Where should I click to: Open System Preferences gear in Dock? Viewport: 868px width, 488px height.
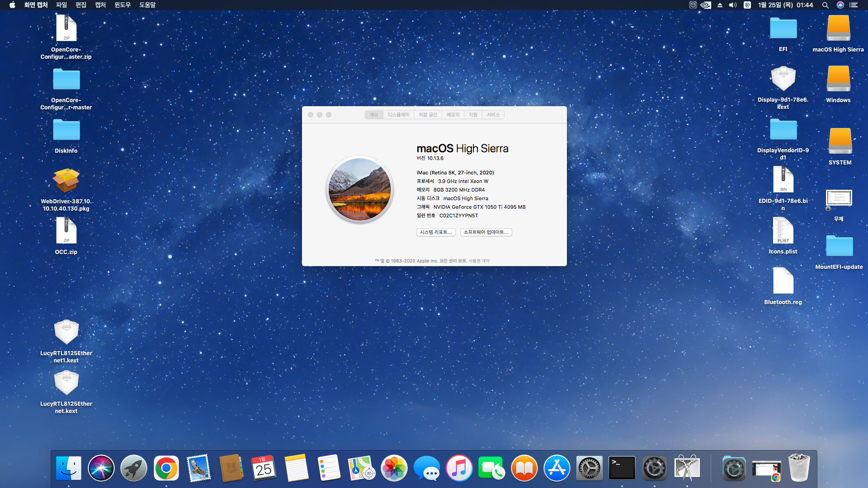(590, 468)
